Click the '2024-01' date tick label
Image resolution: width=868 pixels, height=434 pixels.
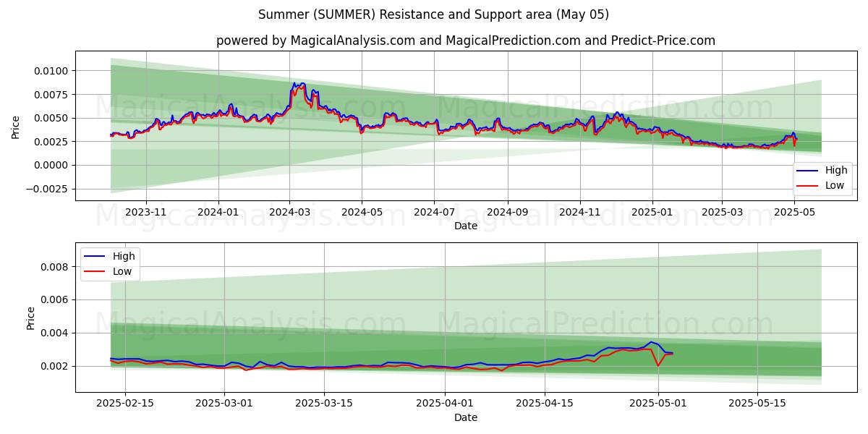[x=218, y=211]
